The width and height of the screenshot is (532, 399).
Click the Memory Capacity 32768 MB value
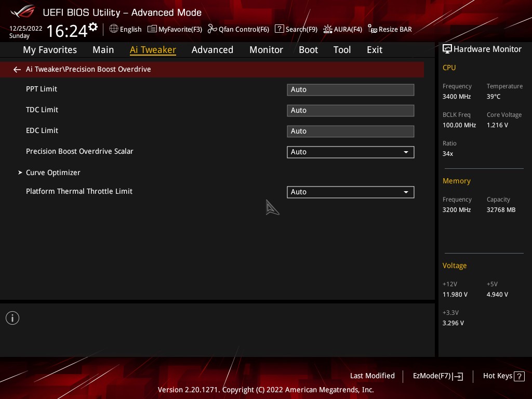[x=501, y=210]
